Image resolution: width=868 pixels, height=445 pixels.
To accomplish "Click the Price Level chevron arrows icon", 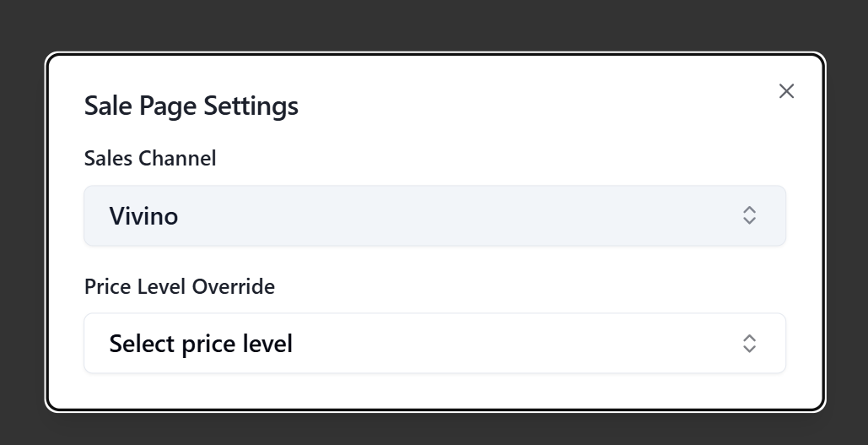I will click(749, 344).
